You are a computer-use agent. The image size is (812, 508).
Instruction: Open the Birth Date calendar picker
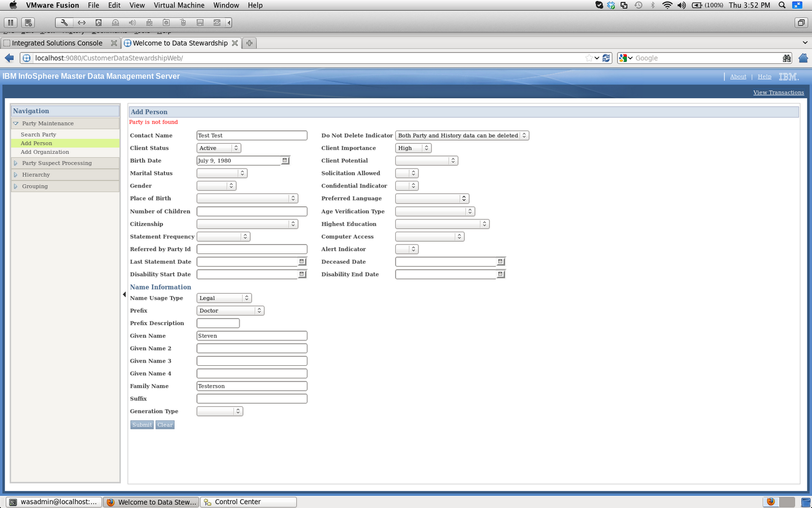(x=285, y=160)
